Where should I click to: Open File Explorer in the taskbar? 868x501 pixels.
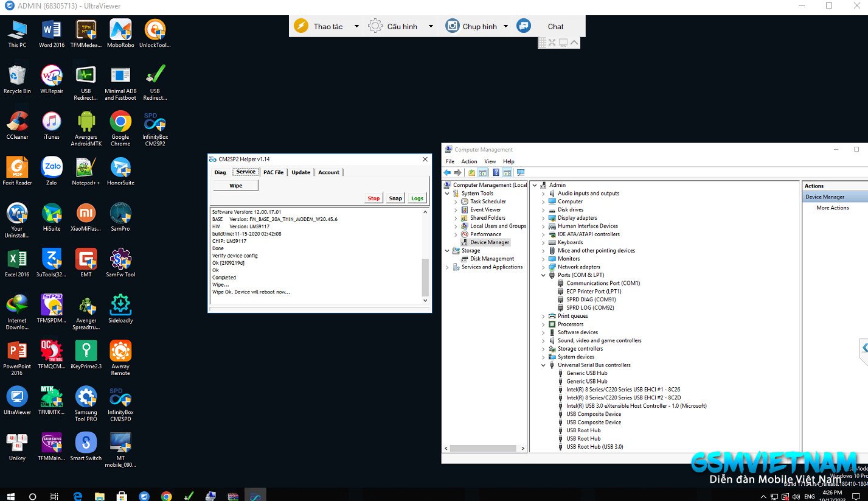pos(100,496)
